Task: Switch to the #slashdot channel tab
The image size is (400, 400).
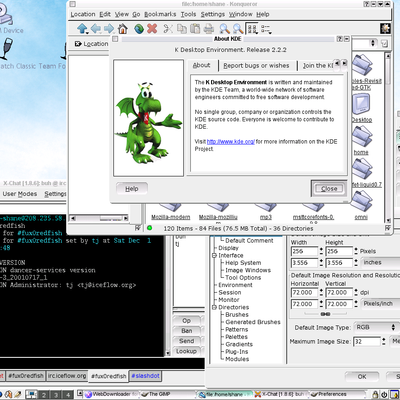Action: (x=145, y=376)
